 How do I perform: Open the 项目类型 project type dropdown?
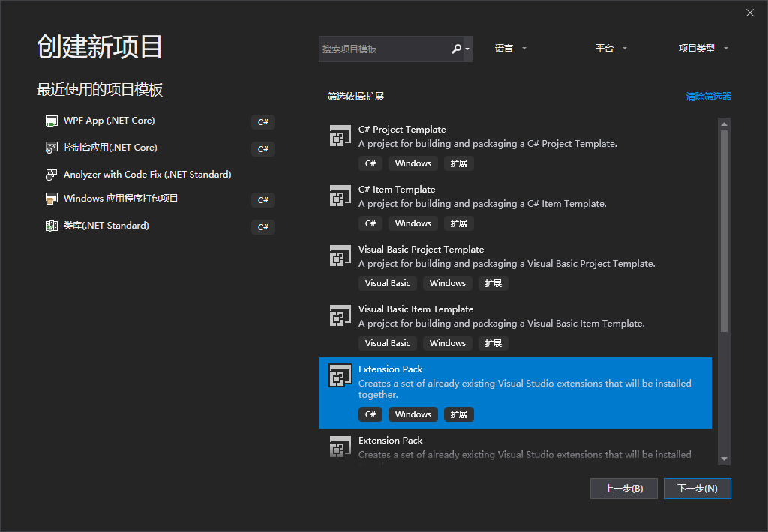pos(703,47)
